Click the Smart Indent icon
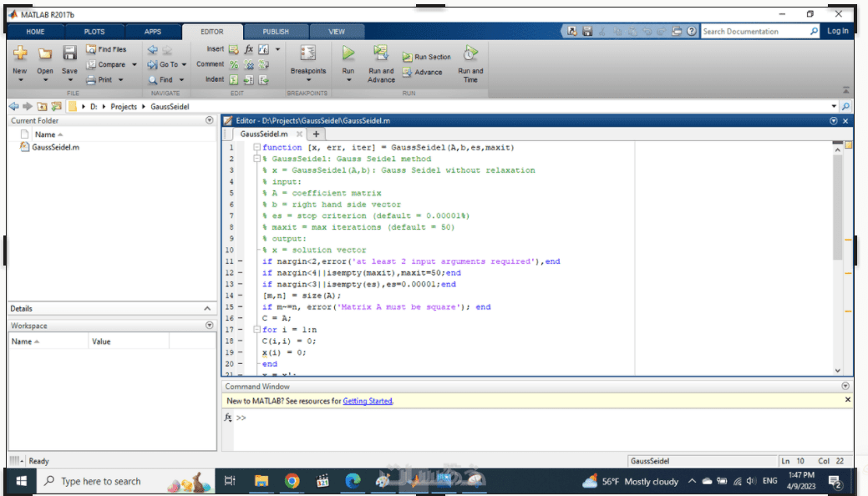Screen dimensions: 868x496 235,79
